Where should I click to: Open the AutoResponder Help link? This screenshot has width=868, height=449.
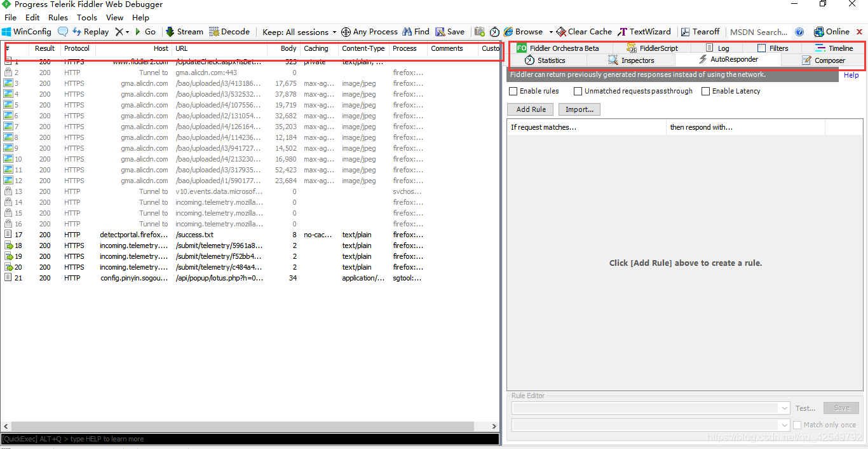[851, 75]
